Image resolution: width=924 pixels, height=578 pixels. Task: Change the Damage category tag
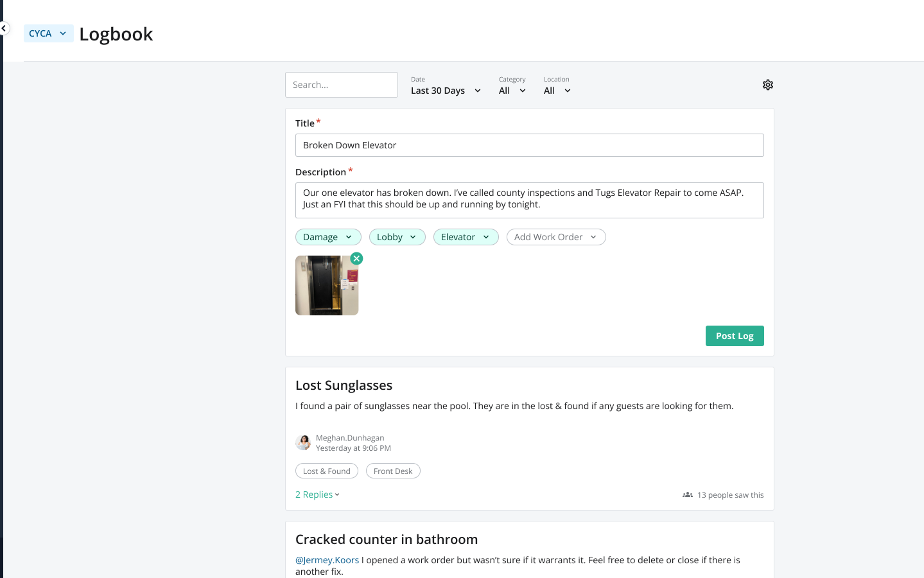pyautogui.click(x=327, y=237)
